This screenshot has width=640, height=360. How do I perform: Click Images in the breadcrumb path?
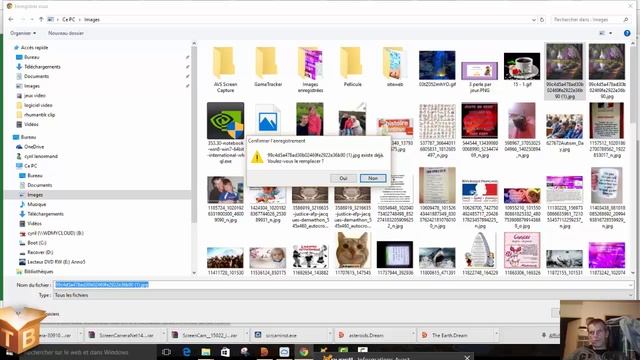92,20
